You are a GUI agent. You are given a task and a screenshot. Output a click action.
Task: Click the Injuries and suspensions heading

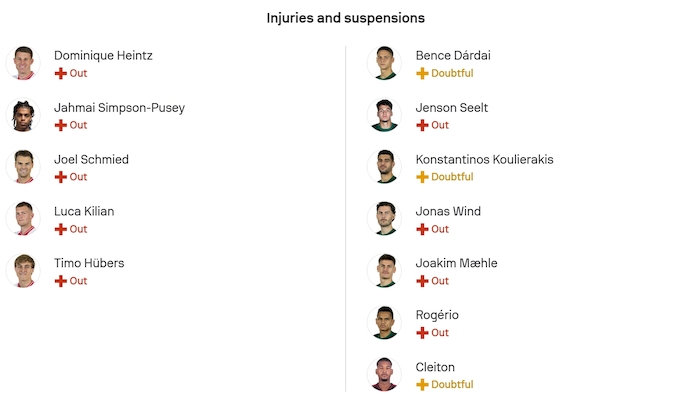345,18
